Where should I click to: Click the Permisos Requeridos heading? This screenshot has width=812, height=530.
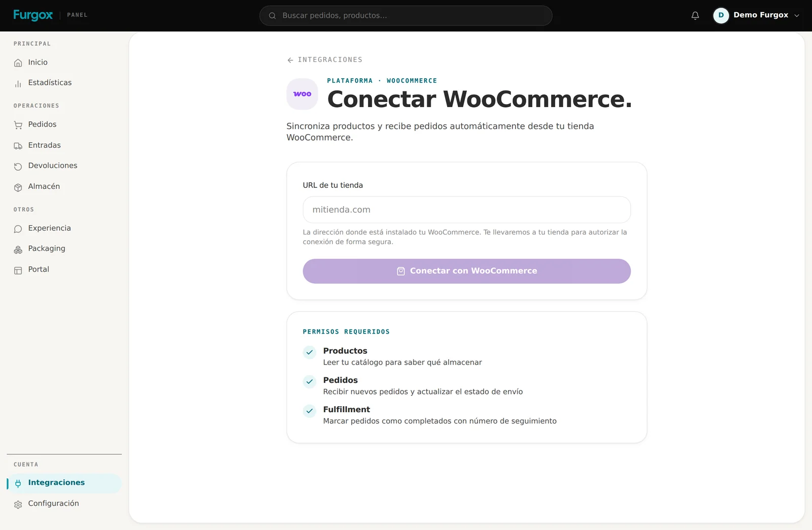(346, 332)
